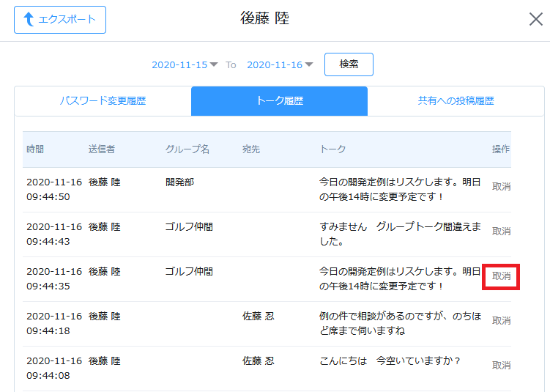Open the 共有への投稿履歴 tab
The image size is (550, 392).
coord(456,101)
